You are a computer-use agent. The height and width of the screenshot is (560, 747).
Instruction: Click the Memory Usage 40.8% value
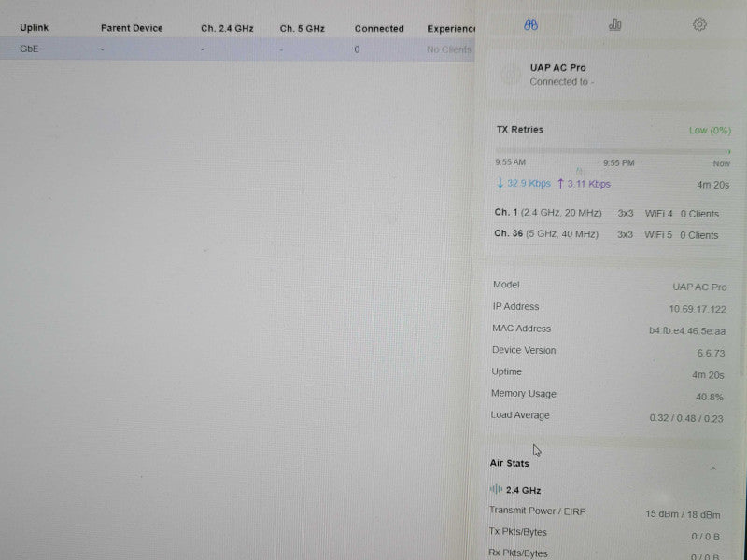710,397
